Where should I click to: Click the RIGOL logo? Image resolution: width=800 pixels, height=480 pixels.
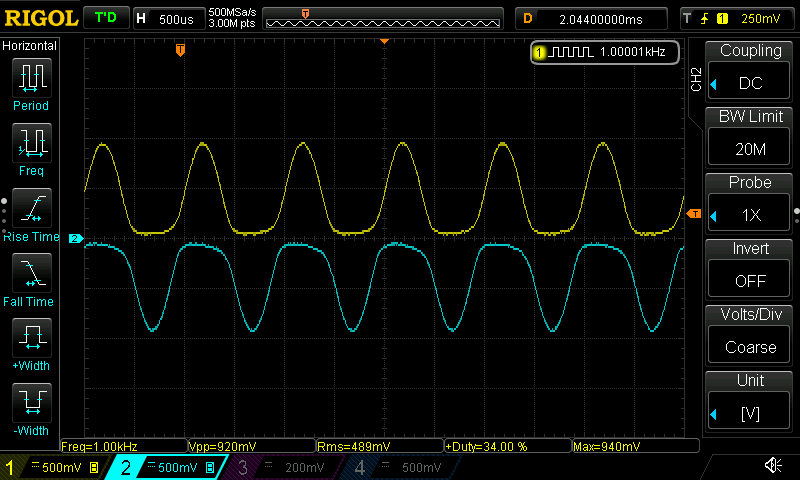point(41,19)
